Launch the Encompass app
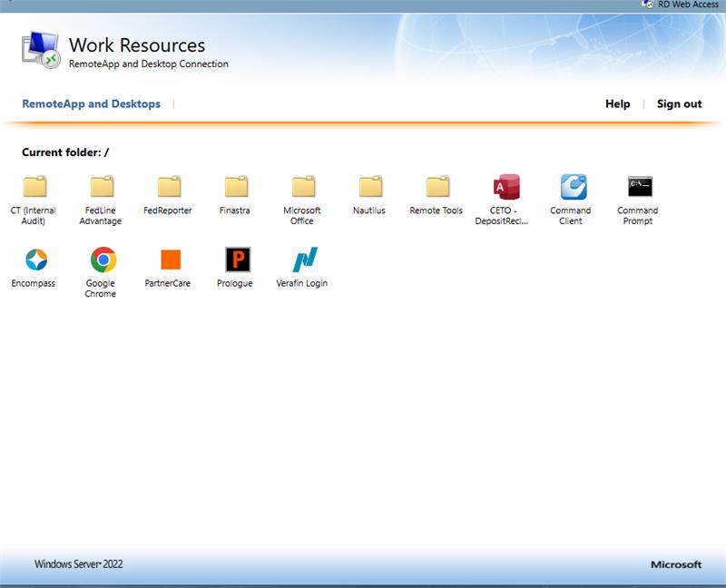Viewport: 726px width, 588px height. point(36,260)
